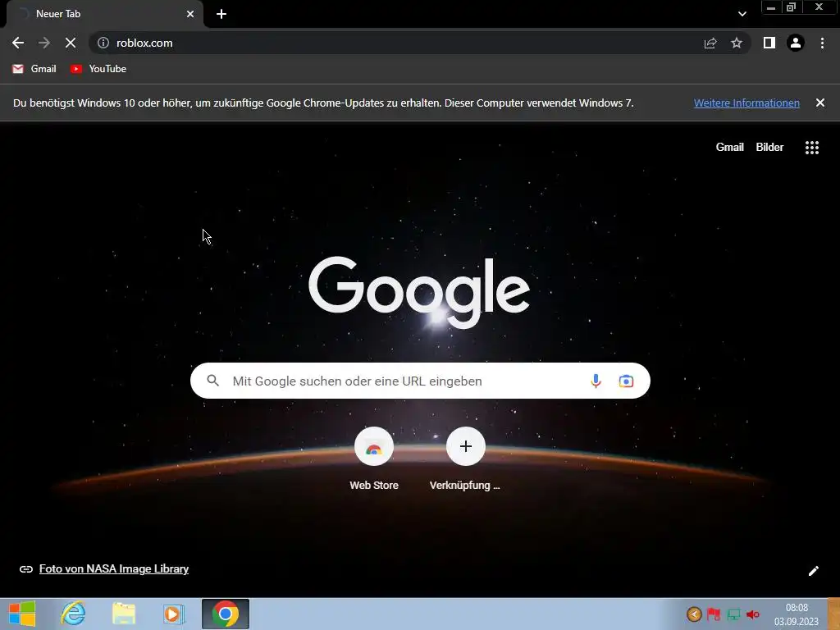Open the Google apps grid
Screen dimensions: 840x630
tap(812, 148)
